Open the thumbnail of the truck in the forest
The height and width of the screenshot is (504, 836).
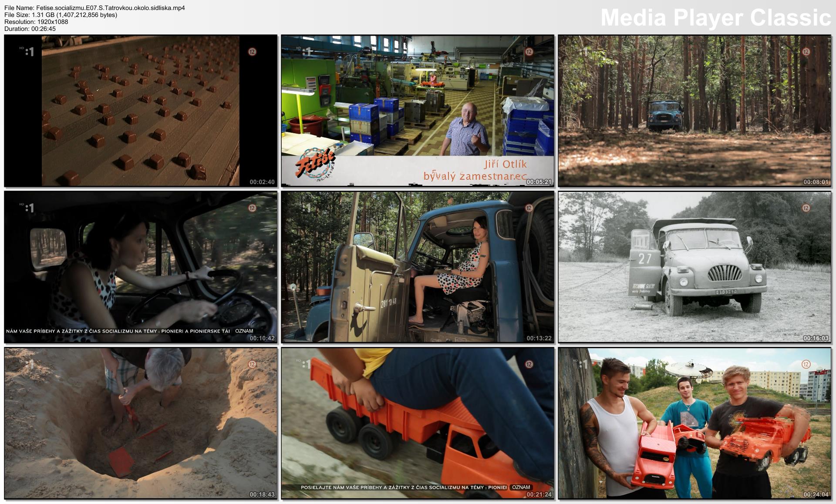(694, 111)
